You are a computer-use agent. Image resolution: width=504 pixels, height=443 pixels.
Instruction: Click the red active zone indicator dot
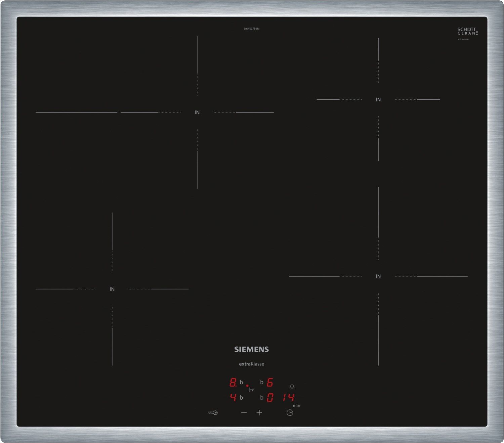pos(247,386)
